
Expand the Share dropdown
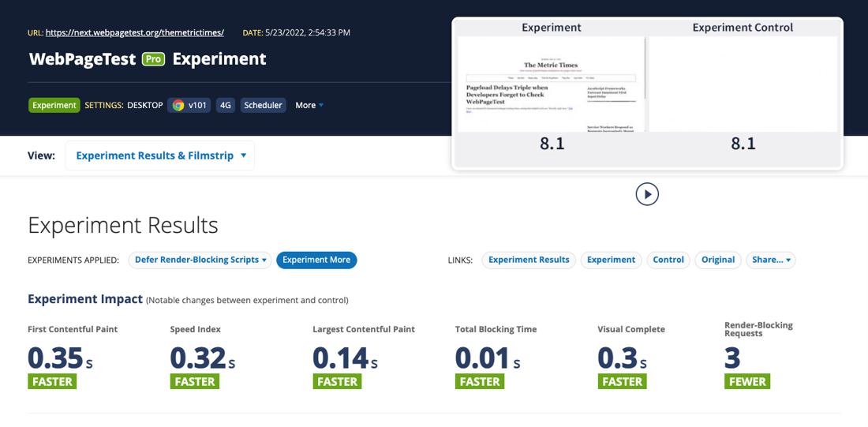[771, 260]
